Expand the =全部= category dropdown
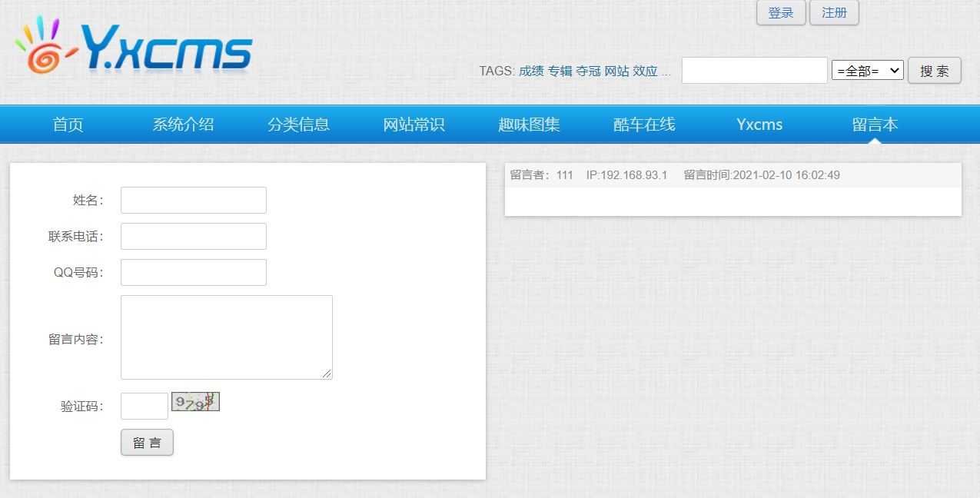 [x=868, y=71]
